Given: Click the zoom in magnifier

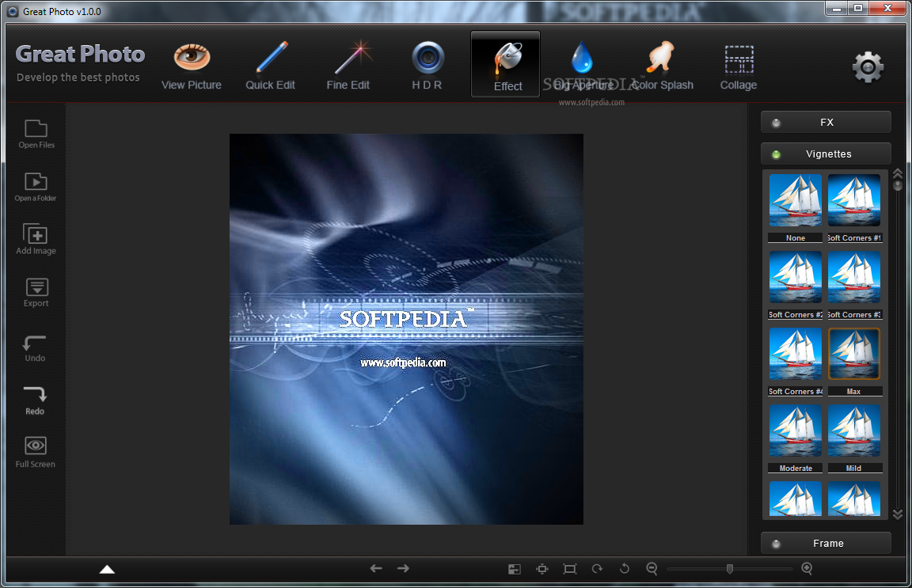Looking at the screenshot, I should click(x=807, y=569).
